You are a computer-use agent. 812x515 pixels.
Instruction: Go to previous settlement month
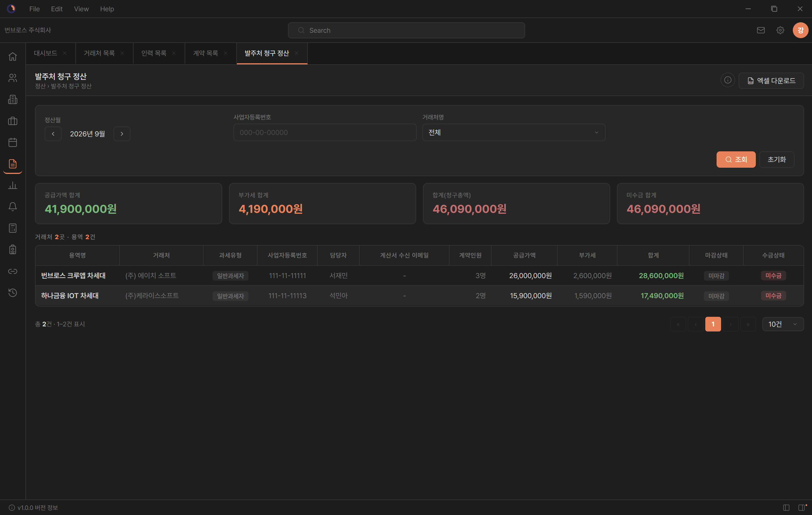click(x=53, y=134)
